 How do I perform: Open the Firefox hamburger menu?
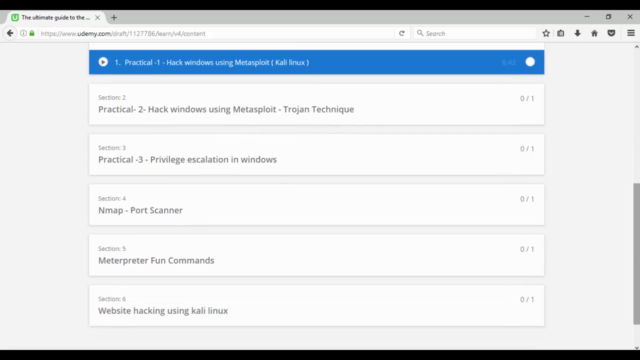click(631, 33)
